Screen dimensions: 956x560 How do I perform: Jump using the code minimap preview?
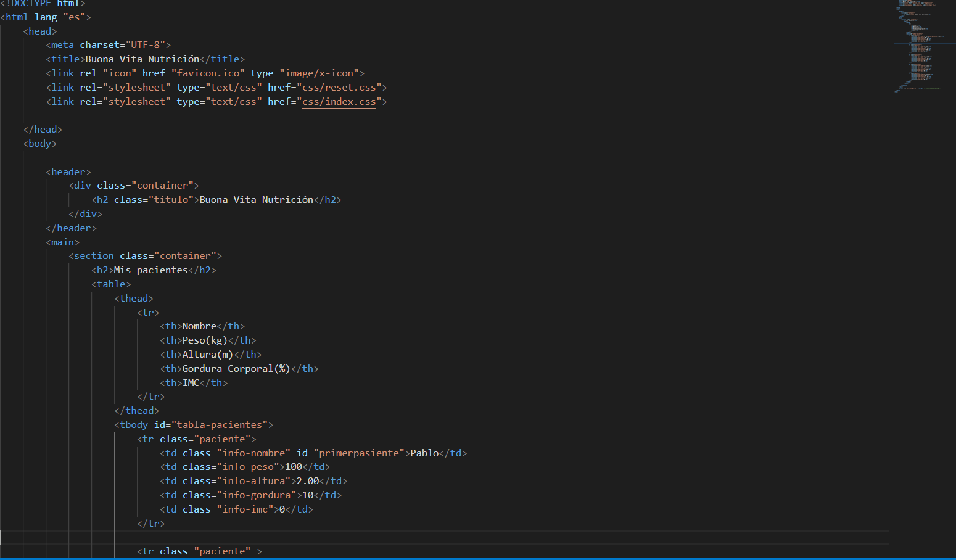922,46
